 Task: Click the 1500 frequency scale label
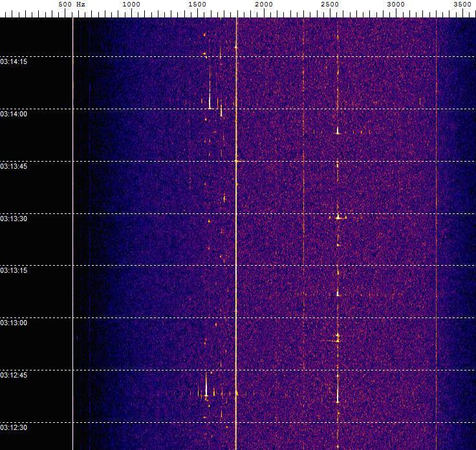pos(197,5)
